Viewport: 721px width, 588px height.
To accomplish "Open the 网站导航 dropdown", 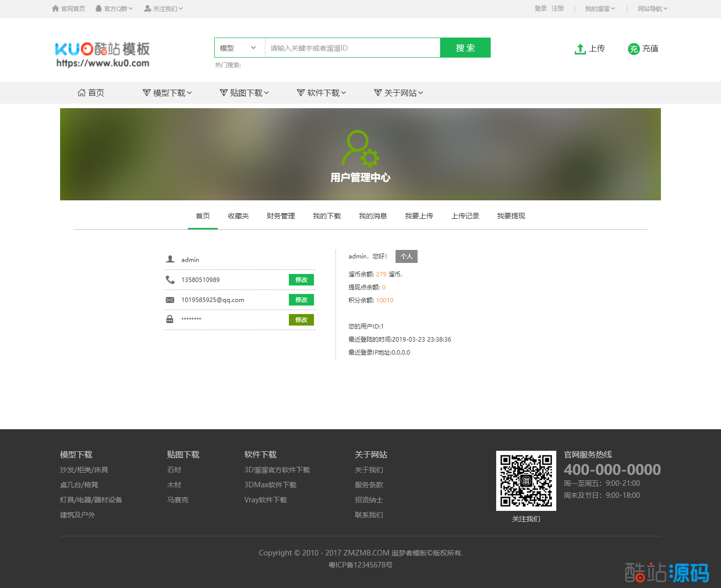I will pyautogui.click(x=652, y=9).
